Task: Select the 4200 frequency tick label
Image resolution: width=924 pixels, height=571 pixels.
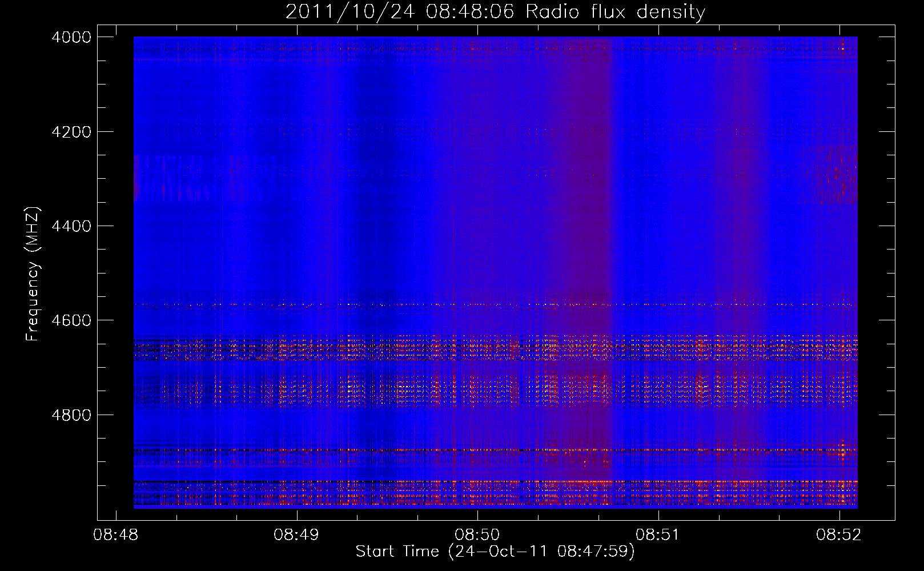Action: point(71,132)
